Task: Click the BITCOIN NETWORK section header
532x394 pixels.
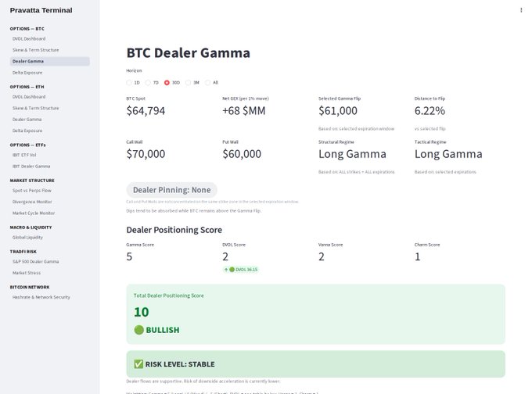Action: click(x=30, y=287)
